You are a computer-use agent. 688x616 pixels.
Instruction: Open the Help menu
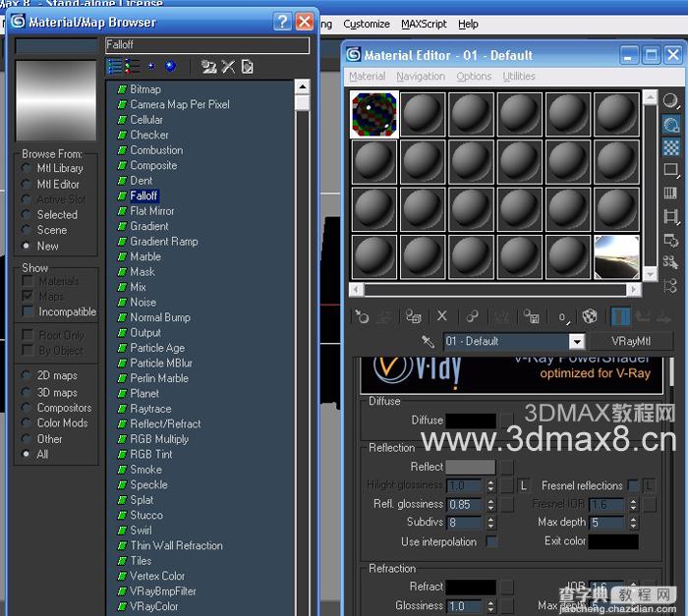(468, 24)
